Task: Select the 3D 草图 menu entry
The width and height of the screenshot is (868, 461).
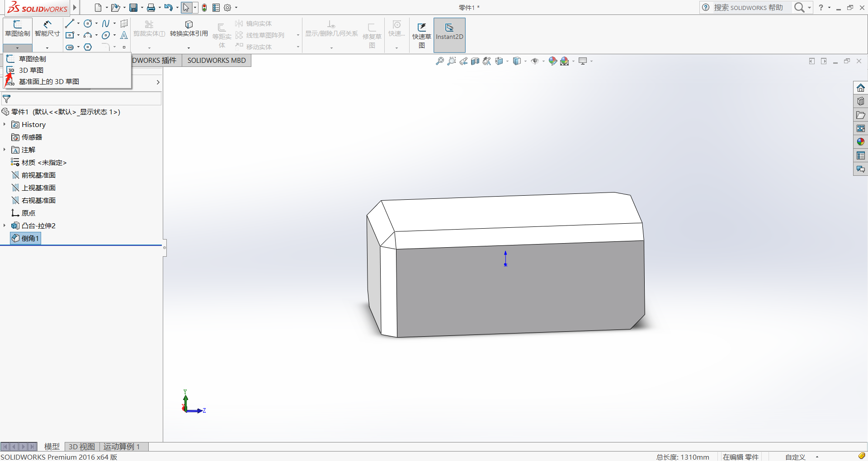Action: point(31,70)
